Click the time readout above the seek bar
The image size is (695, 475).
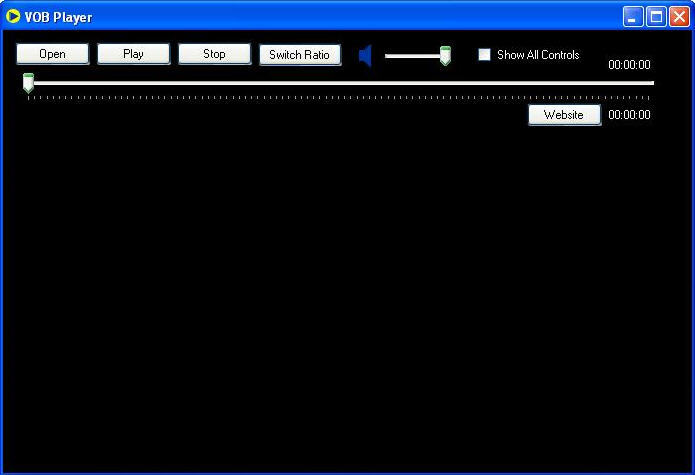629,65
